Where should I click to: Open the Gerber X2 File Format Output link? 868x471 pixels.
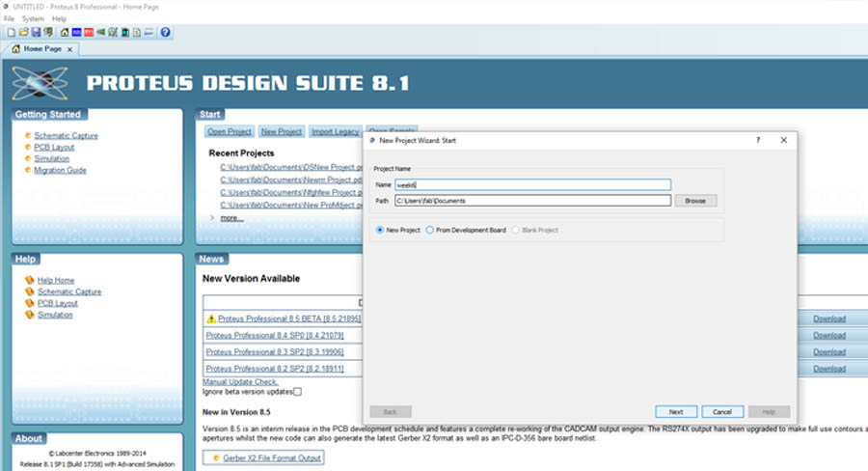tap(272, 458)
